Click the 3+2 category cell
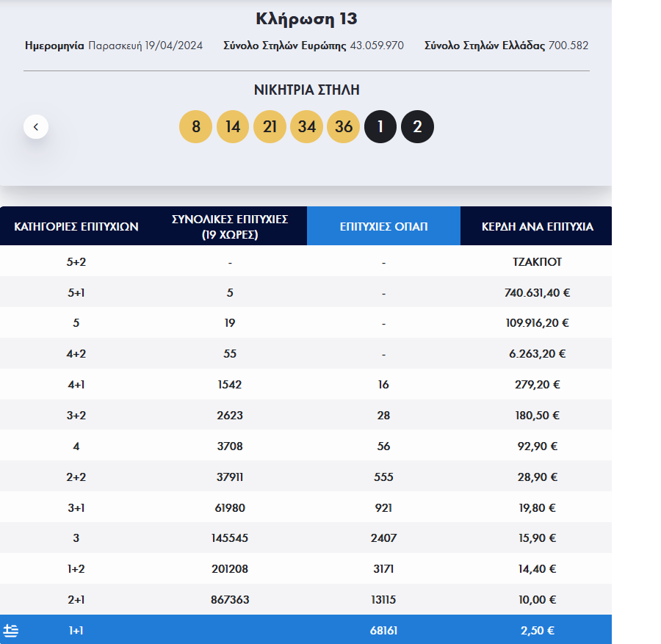 coord(76,415)
